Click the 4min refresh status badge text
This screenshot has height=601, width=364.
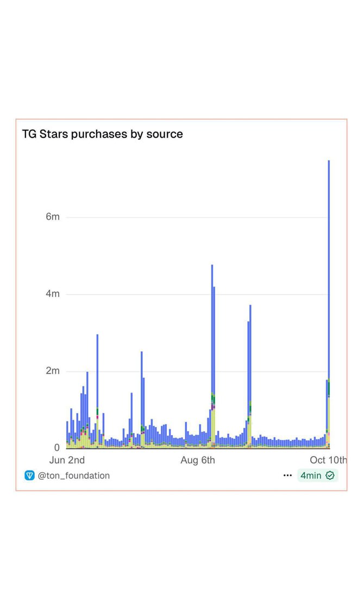(x=311, y=475)
